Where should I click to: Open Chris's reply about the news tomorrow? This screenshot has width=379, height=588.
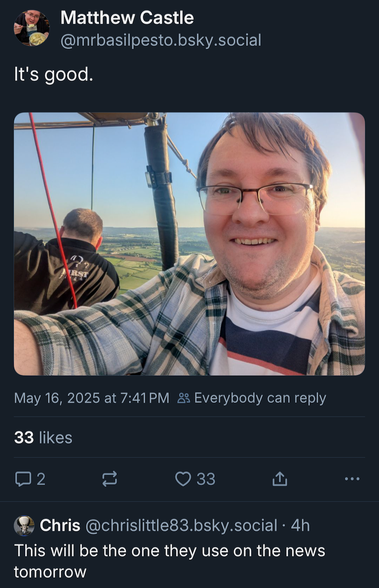(170, 561)
